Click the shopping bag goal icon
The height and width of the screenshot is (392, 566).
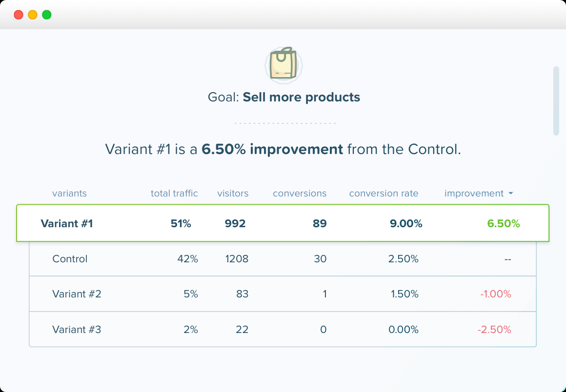(284, 65)
